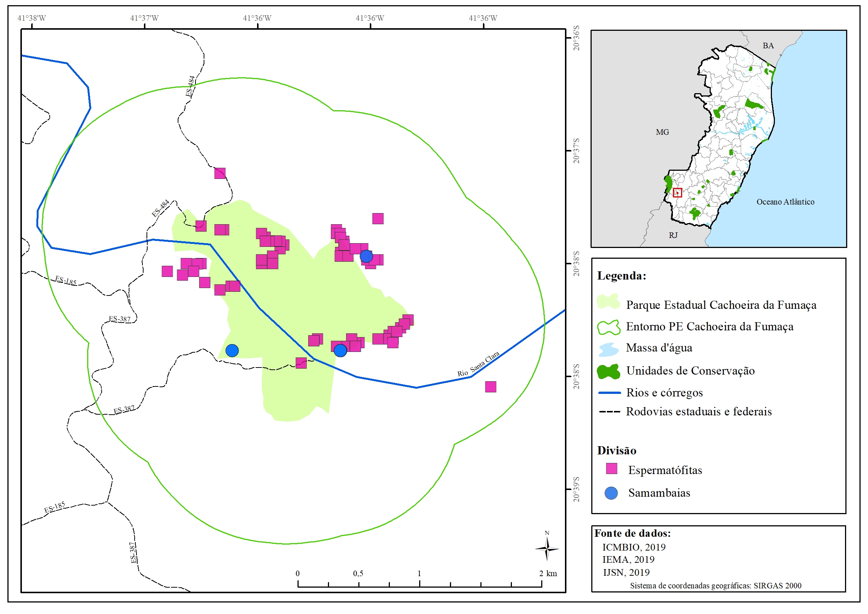The image size is (868, 614).
Task: Click the 2 km scale bar label
Action: tap(548, 573)
